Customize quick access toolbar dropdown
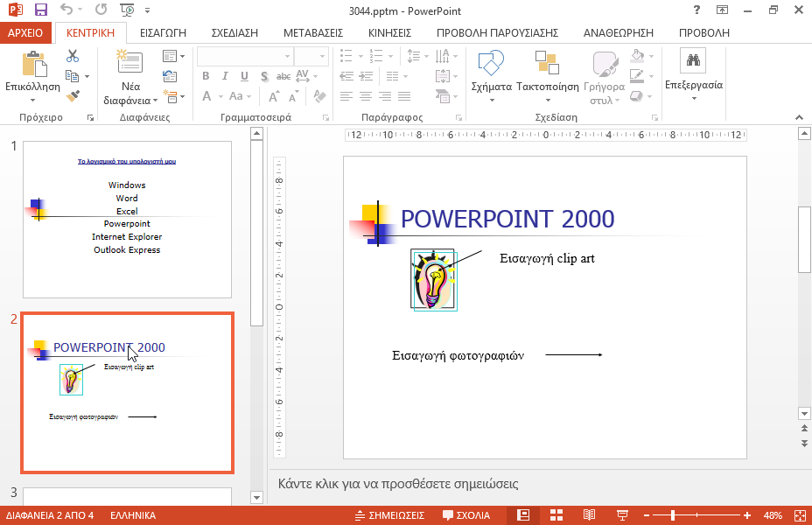812x525 pixels. [148, 10]
